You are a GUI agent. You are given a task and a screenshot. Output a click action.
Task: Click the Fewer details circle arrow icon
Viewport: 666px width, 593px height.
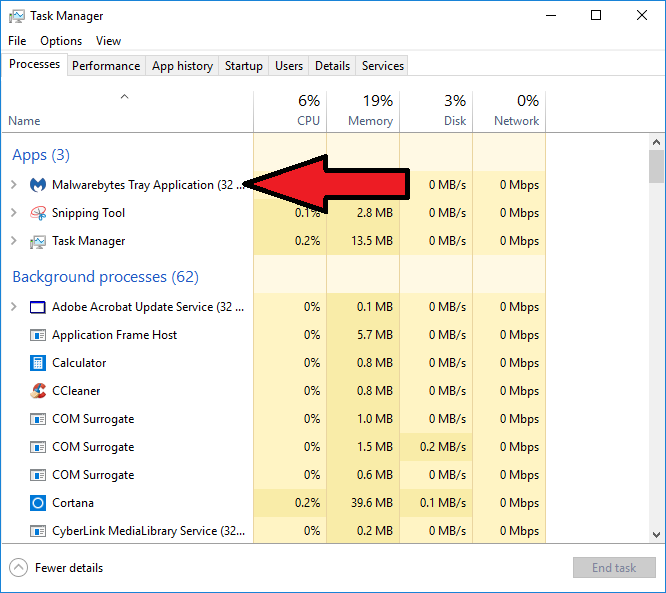[18, 568]
